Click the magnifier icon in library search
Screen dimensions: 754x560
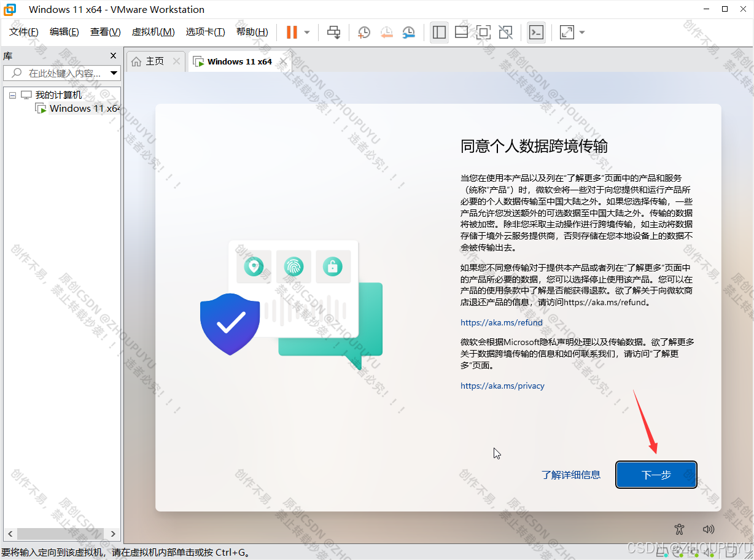[x=17, y=73]
